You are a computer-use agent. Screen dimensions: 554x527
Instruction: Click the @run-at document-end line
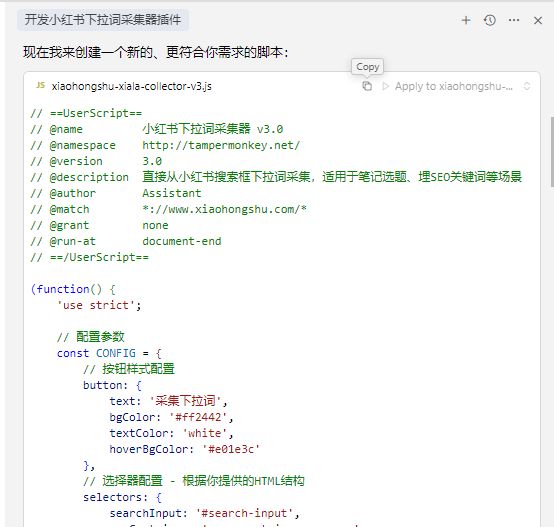[x=126, y=241]
